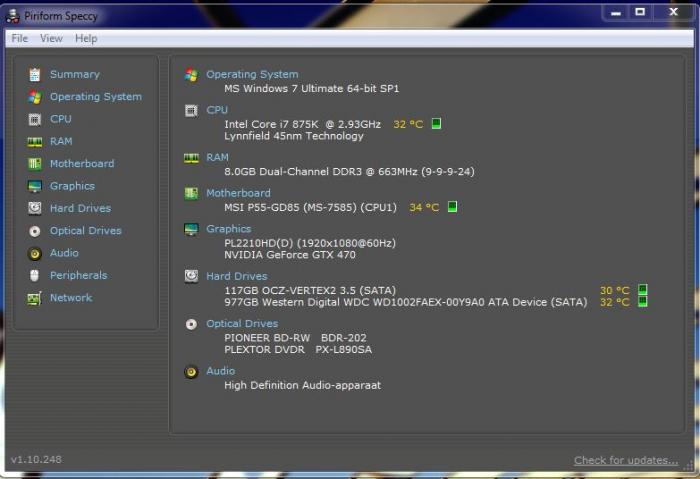Open the RAM heading link in summary
Screen dimensions: 700x479
[x=217, y=158]
